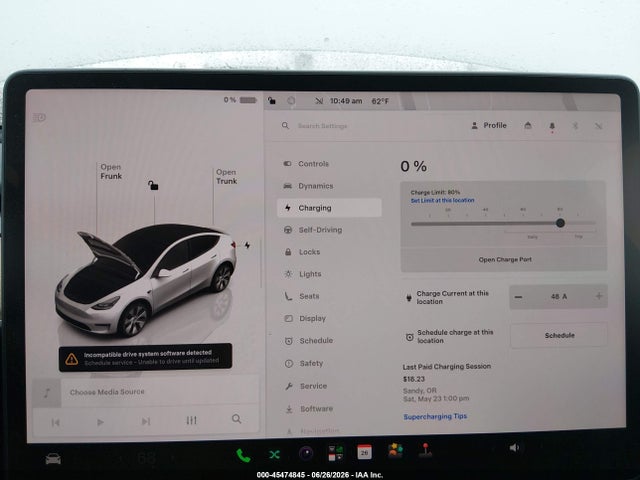
Task: Open the media equalizer settings
Action: click(191, 420)
